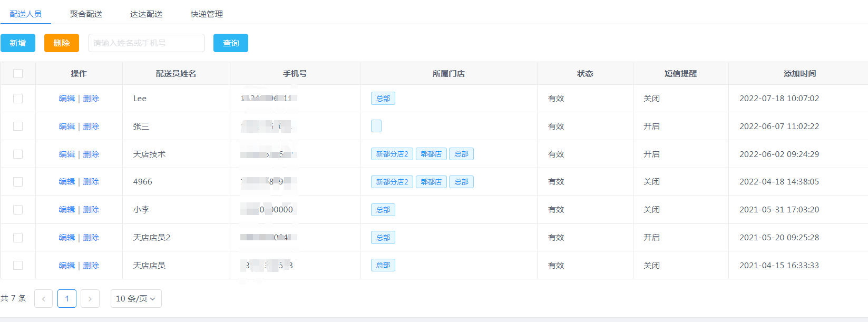Check the row checkbox for 天店店员2
Screen dimensions: 868x322
(18, 238)
